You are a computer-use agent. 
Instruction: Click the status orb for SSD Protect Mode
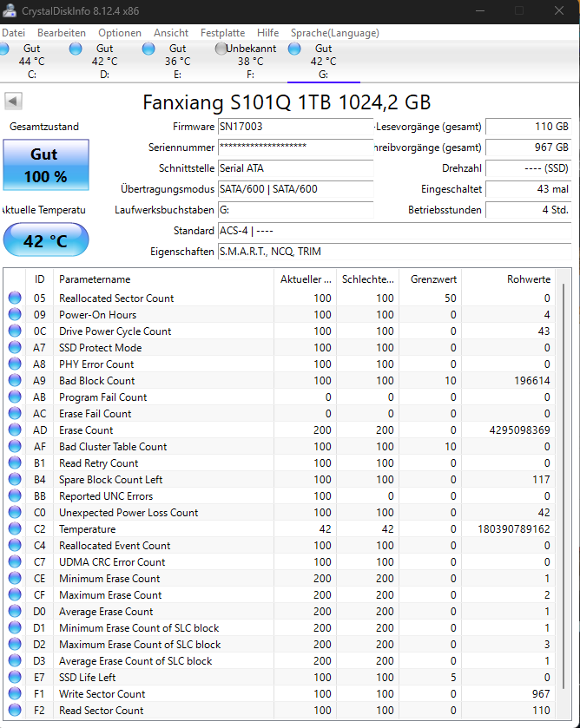[15, 347]
